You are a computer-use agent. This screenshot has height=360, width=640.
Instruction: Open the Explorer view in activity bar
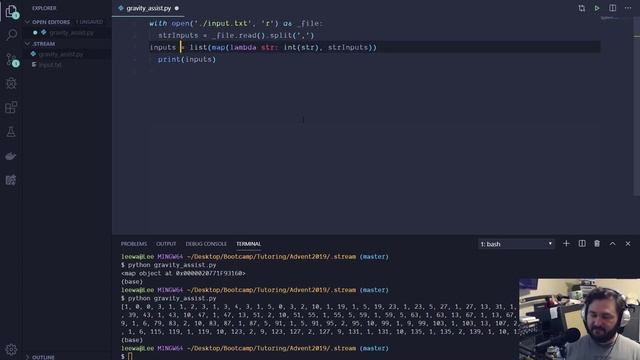pyautogui.click(x=11, y=11)
